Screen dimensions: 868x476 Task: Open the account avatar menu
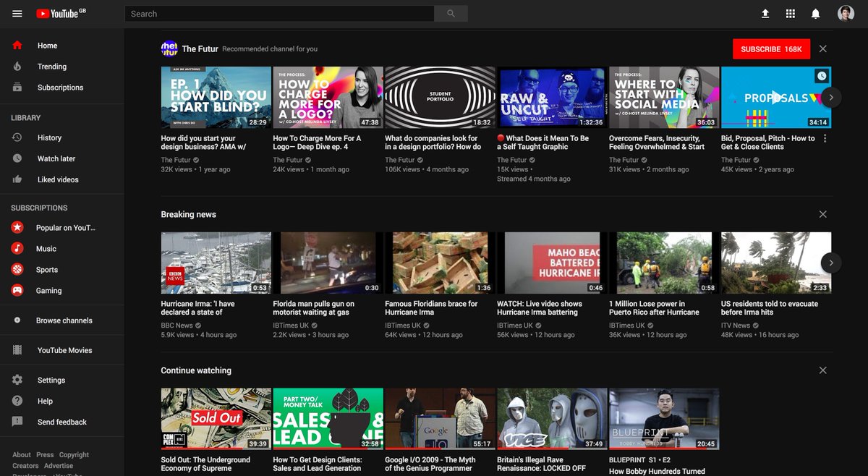tap(846, 14)
